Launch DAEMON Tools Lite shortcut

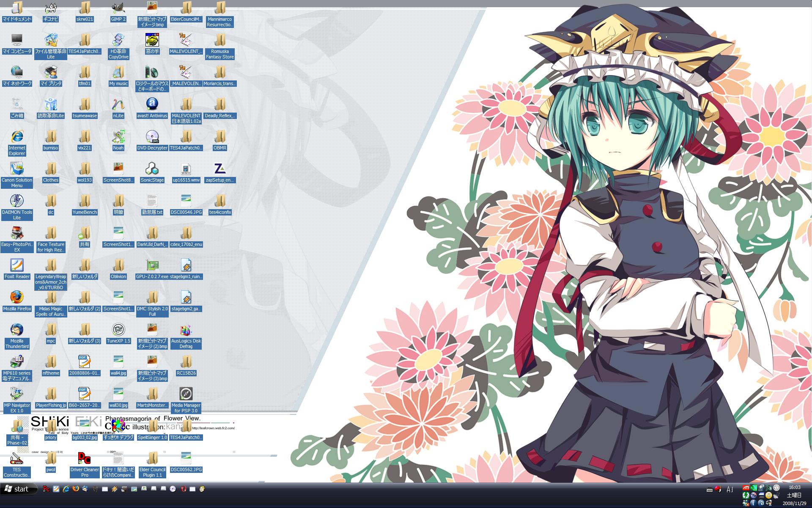tap(17, 207)
